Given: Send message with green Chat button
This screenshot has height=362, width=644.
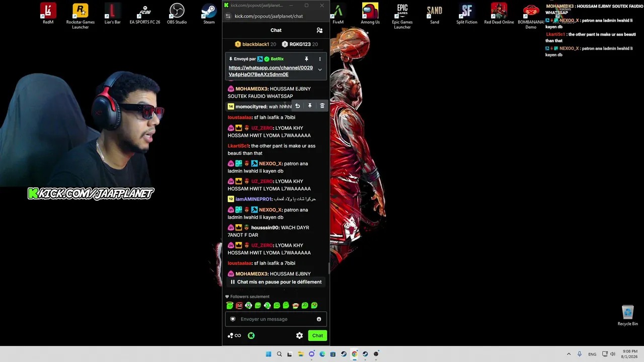Looking at the screenshot, I should 317,335.
